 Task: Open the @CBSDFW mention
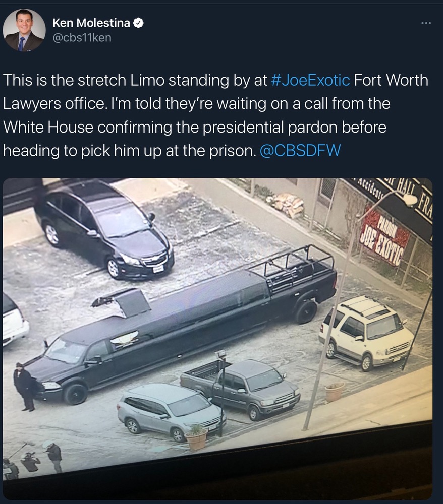pos(300,150)
